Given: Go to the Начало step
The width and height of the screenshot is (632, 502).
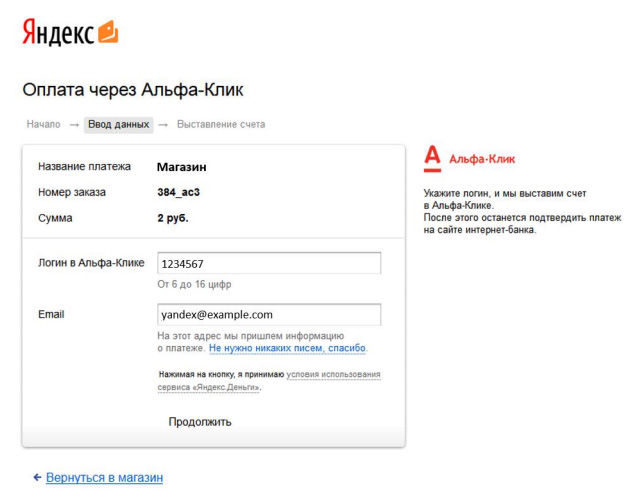Looking at the screenshot, I should coord(44,124).
